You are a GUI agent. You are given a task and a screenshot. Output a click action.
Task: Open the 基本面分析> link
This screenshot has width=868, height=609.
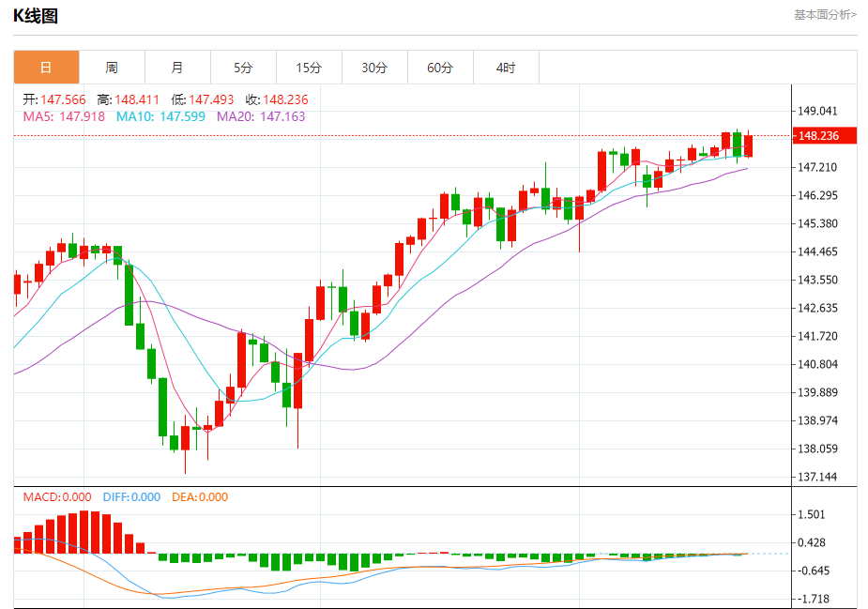pyautogui.click(x=826, y=15)
